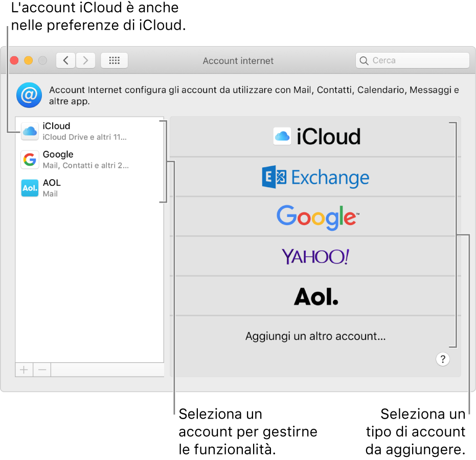The width and height of the screenshot is (476, 460).
Task: Click the Cerca search field
Action: 412,60
